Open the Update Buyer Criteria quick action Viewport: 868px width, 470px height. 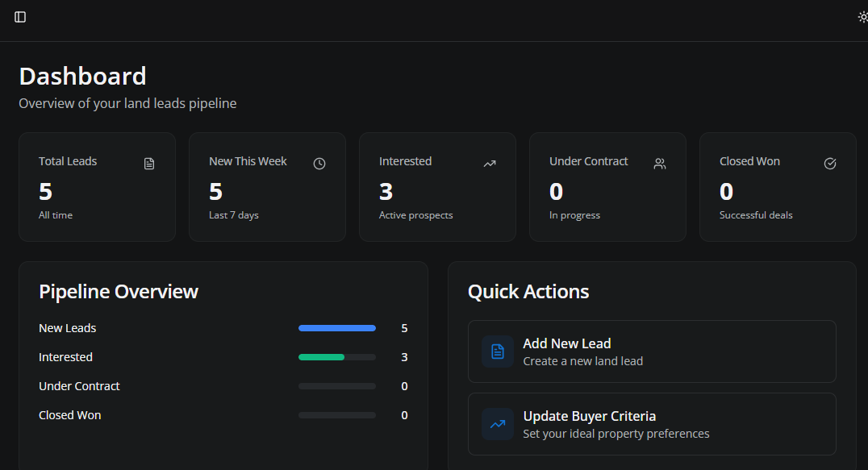pos(652,423)
